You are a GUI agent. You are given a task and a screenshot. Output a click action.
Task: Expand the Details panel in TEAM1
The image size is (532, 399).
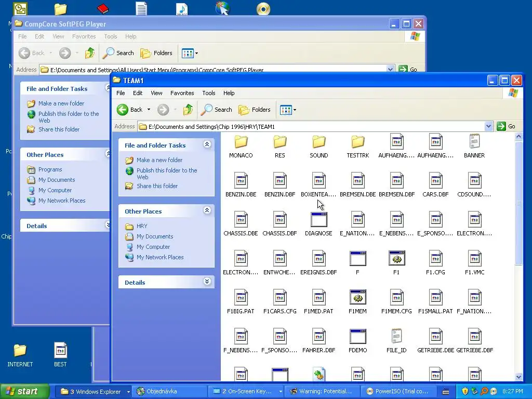[x=207, y=281]
